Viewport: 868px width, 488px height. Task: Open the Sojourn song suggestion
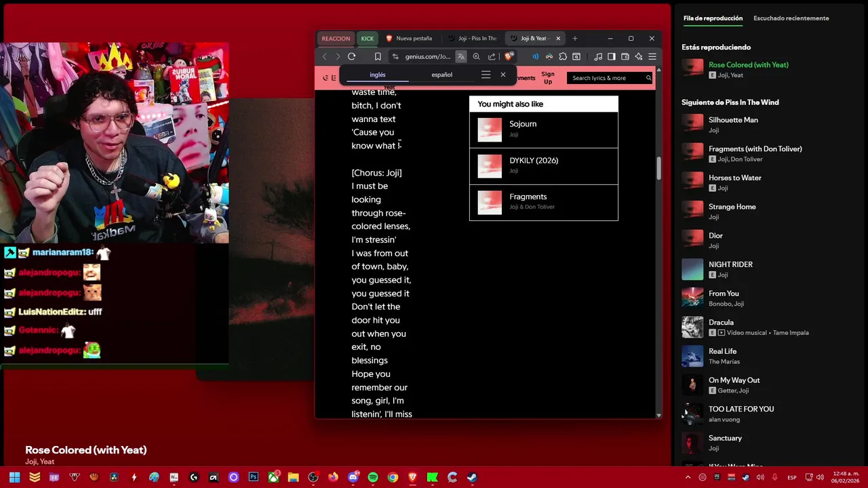pyautogui.click(x=544, y=129)
